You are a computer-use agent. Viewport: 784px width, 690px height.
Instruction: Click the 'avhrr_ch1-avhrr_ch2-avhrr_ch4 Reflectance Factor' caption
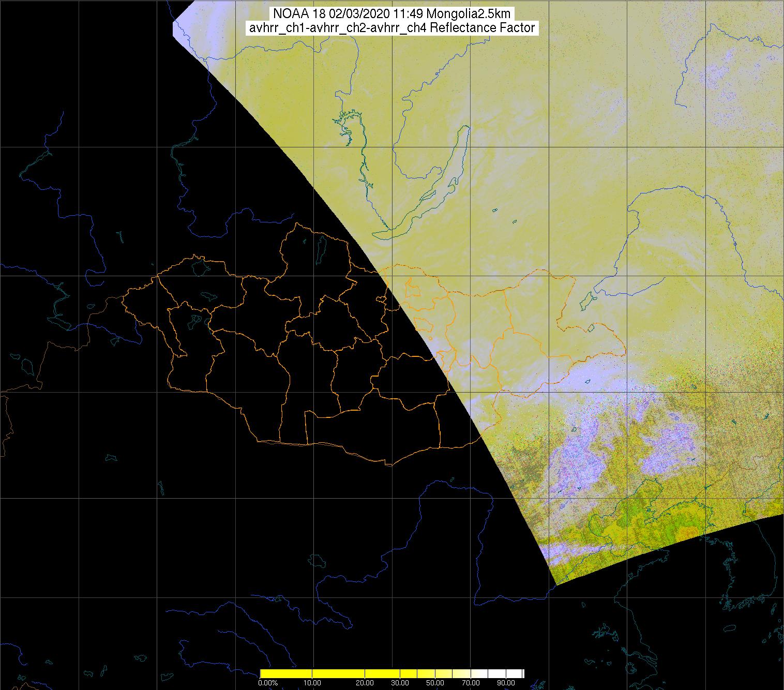pos(391,28)
